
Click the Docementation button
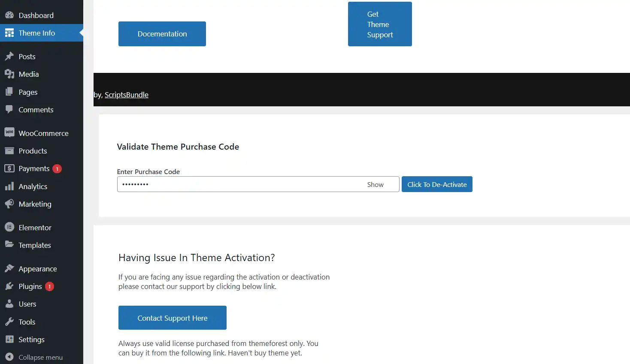click(162, 34)
